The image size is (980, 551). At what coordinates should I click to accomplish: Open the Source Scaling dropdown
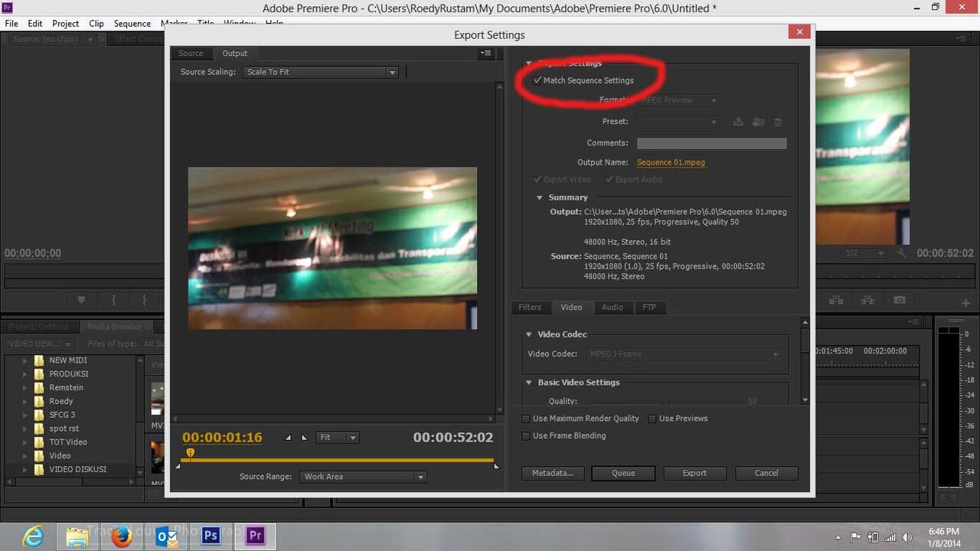coord(321,72)
